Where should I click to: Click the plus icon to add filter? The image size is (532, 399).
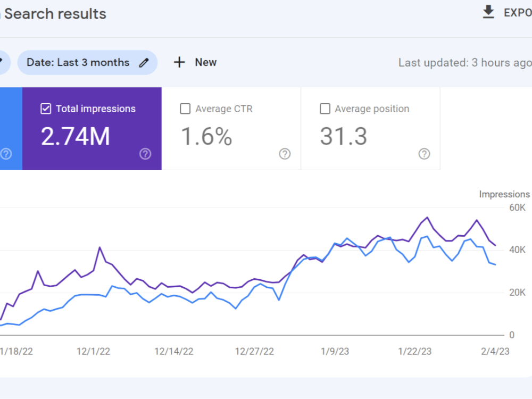click(x=179, y=62)
